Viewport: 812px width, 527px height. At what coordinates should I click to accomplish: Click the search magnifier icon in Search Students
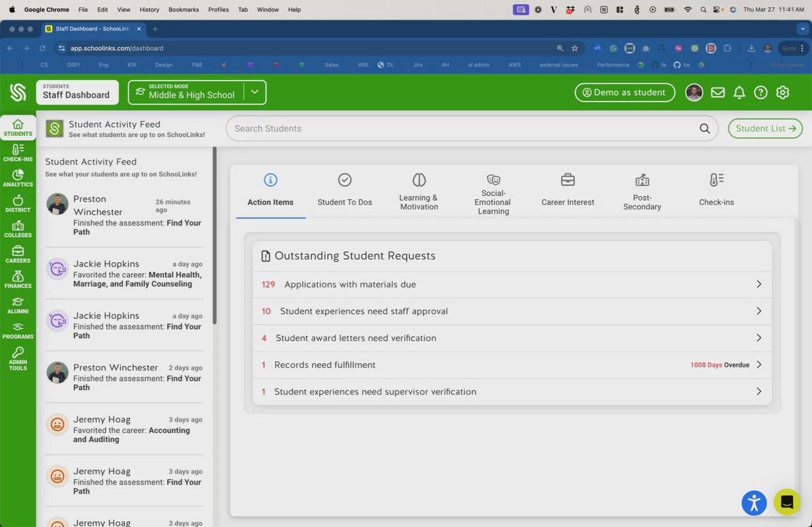(x=705, y=128)
